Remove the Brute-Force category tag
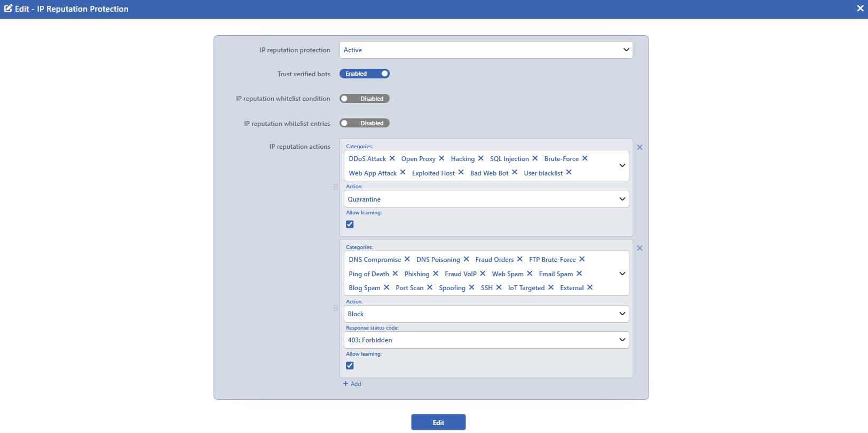The width and height of the screenshot is (868, 433). tap(585, 158)
